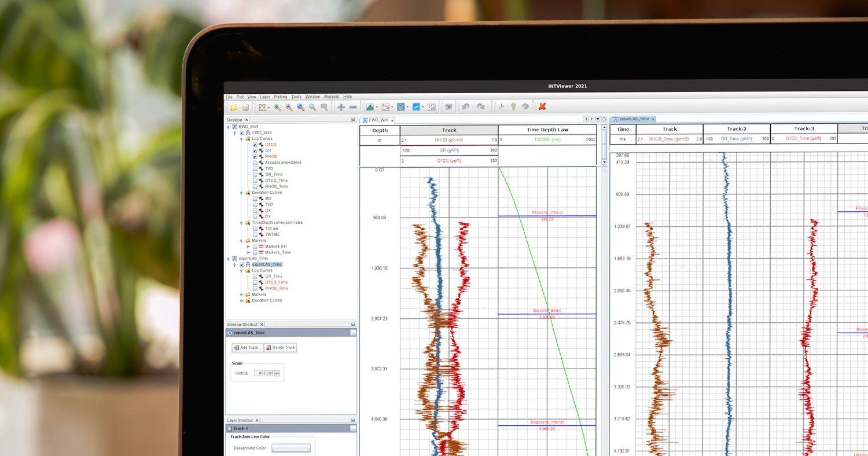
Task: Switch to the exportLAS_Time window tab
Action: pos(633,119)
